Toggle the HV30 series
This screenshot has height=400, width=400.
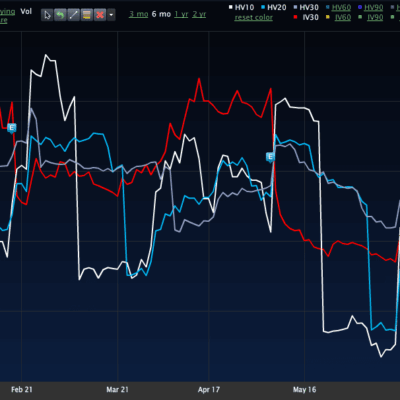click(309, 7)
